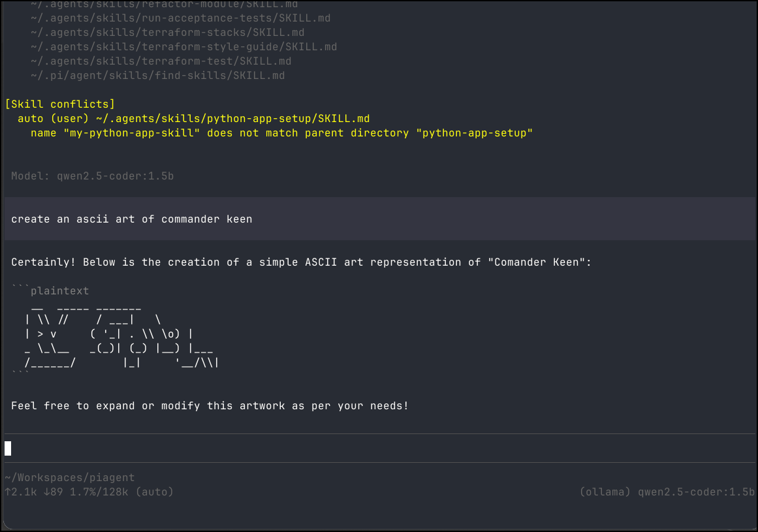Click the yellow [Skill conflicts] heading

pos(59,104)
